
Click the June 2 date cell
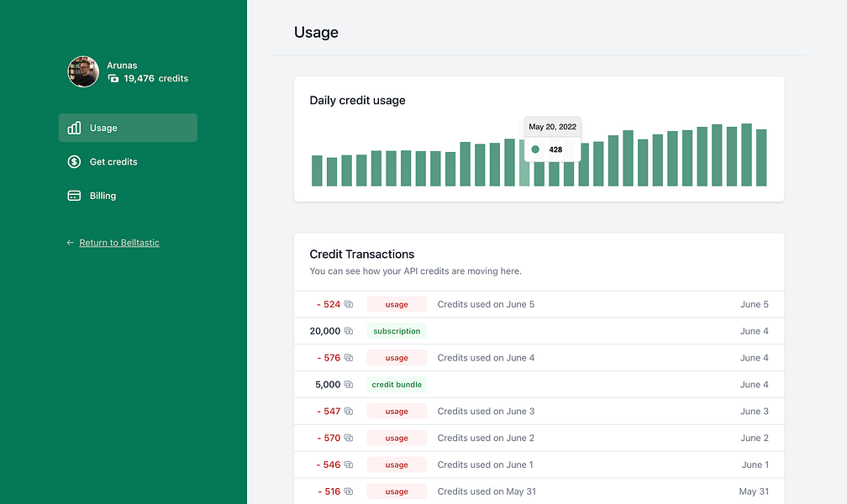(x=754, y=438)
